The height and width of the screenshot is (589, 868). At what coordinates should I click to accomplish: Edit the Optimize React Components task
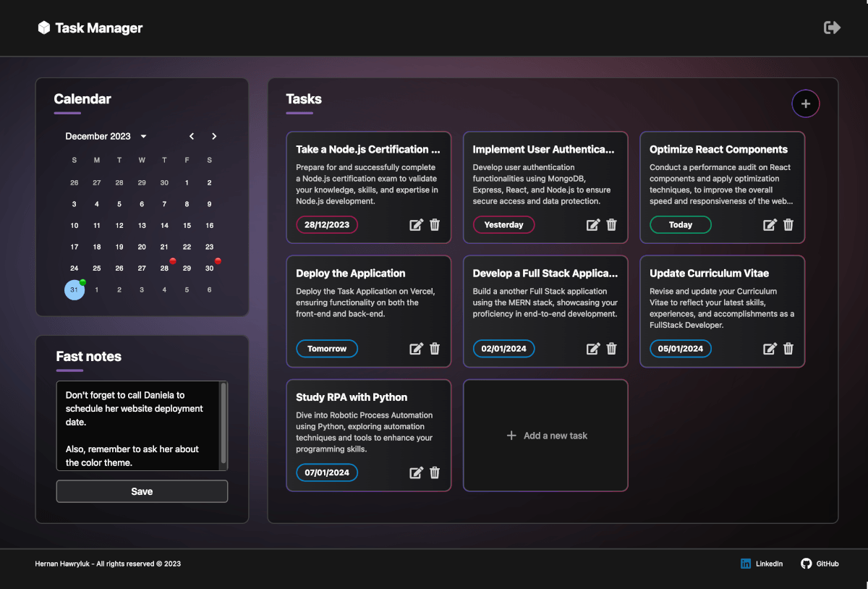770,225
